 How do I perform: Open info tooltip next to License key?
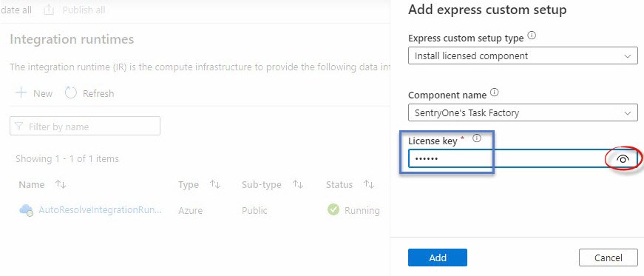(x=476, y=138)
